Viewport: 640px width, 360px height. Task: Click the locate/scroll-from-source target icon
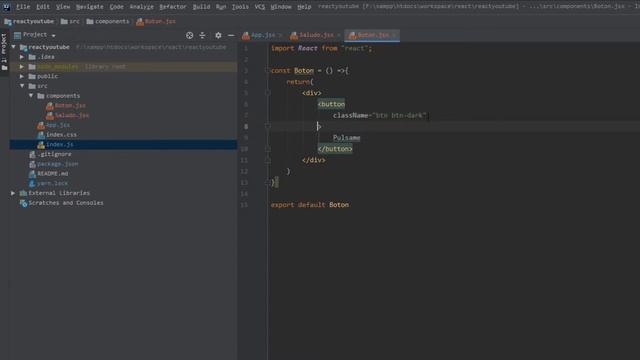189,35
